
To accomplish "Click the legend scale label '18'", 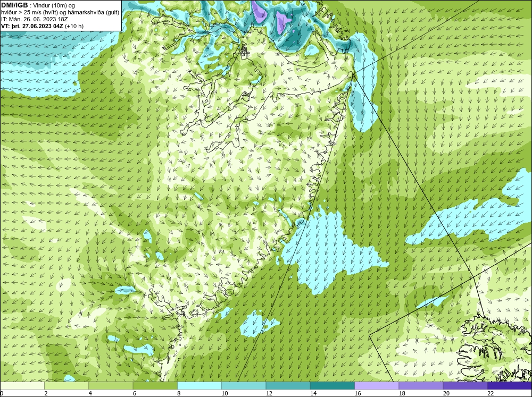I will [x=402, y=393].
